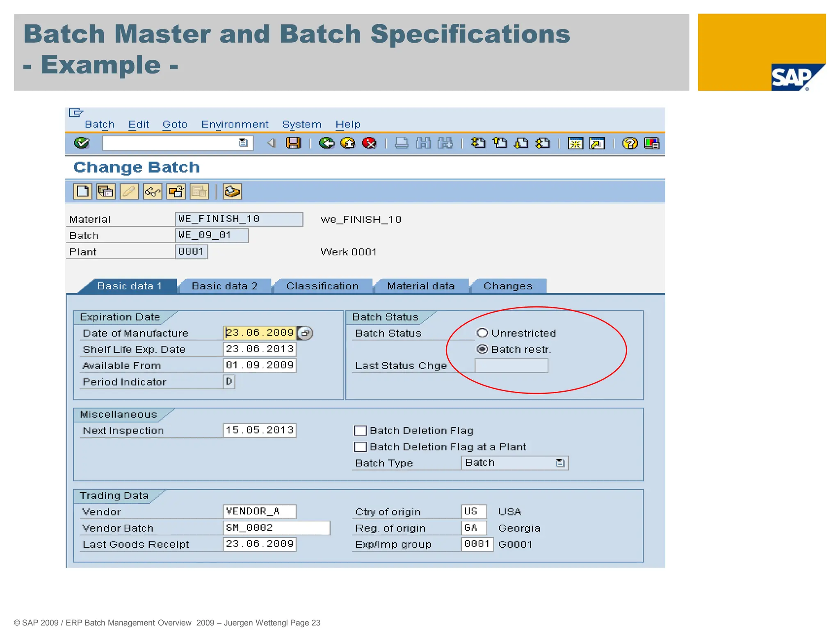This screenshot has height=630, width=840.
Task: Click the red Cancel icon
Action: (x=370, y=143)
